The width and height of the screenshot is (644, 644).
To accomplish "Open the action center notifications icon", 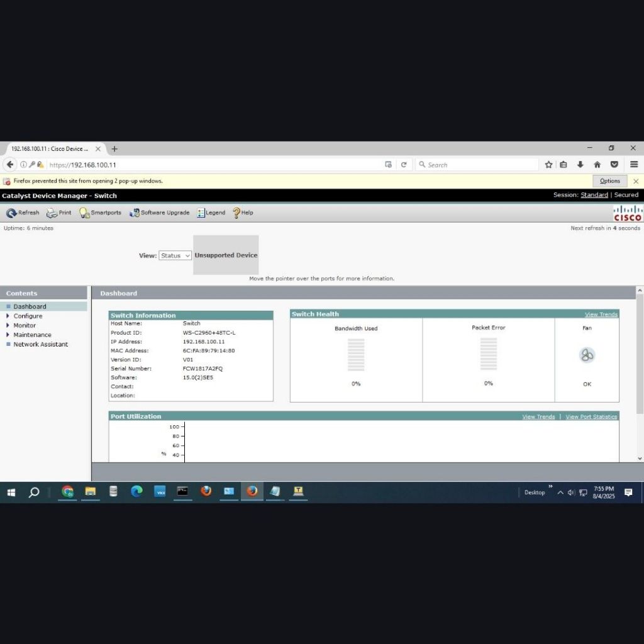I will click(x=628, y=492).
